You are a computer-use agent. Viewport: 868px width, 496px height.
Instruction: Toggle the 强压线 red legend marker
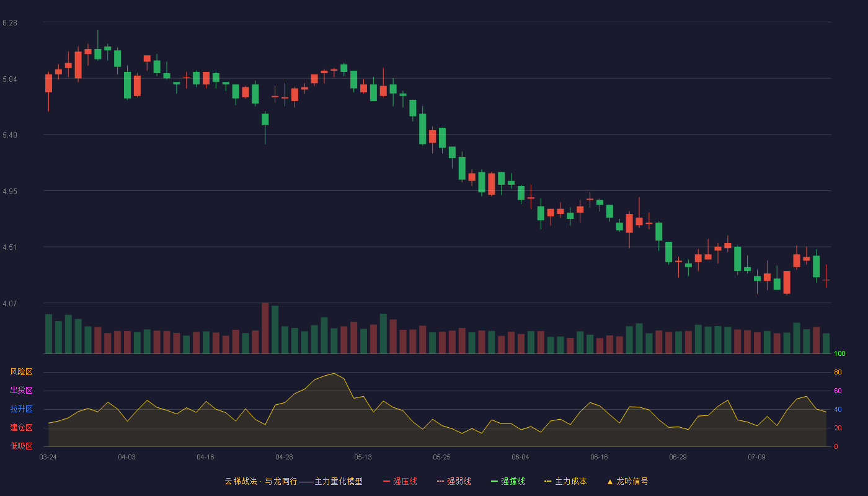click(386, 481)
